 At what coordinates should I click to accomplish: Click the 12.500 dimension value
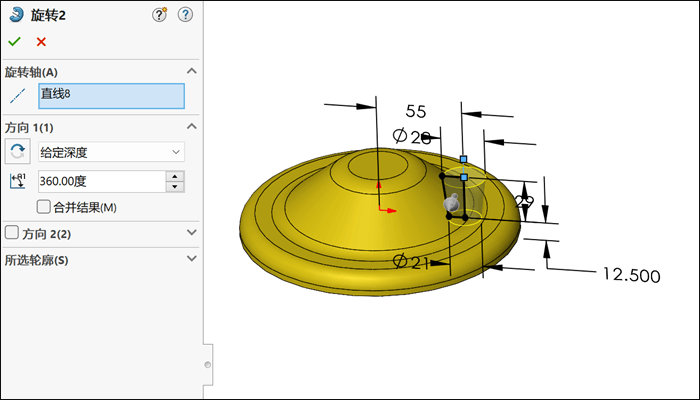631,275
